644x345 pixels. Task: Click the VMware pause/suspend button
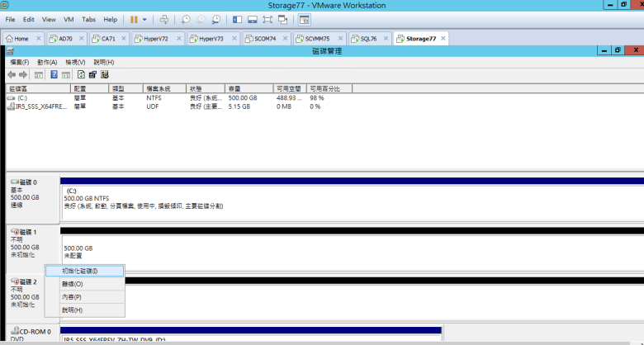(134, 19)
